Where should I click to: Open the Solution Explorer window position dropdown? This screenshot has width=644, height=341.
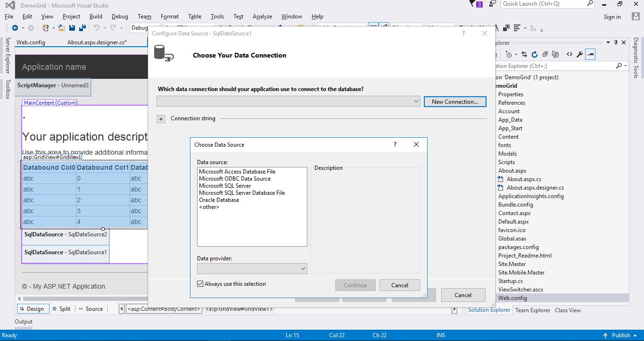point(608,42)
